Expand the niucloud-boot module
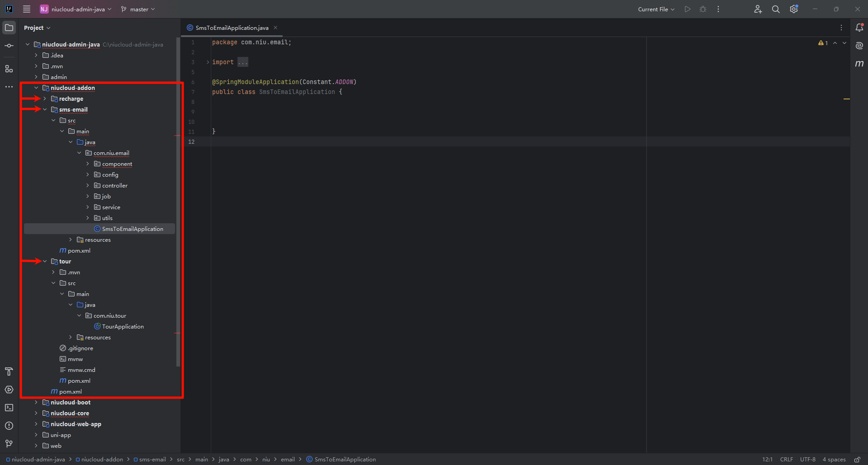Screen dimensions: 868x465 [36, 402]
